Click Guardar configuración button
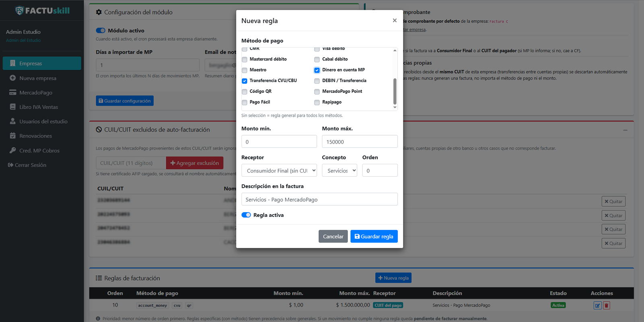The width and height of the screenshot is (644, 322). pyautogui.click(x=125, y=101)
